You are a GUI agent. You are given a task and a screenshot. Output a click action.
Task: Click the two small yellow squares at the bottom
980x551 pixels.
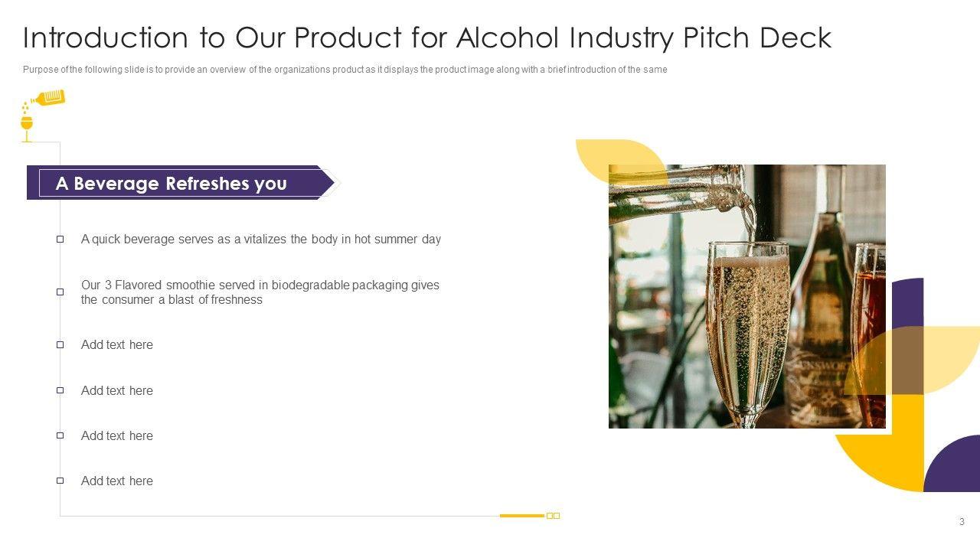pyautogui.click(x=553, y=516)
